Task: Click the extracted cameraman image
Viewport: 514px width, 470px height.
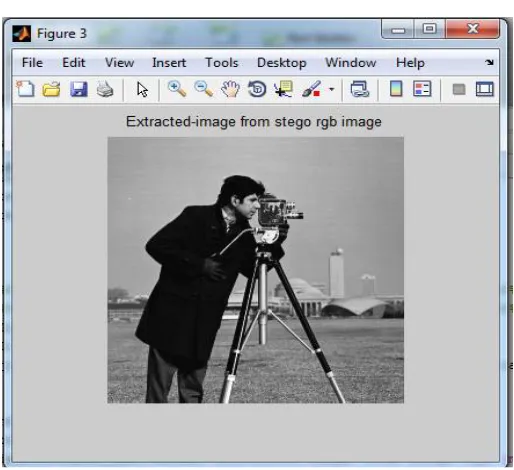Action: (x=256, y=270)
